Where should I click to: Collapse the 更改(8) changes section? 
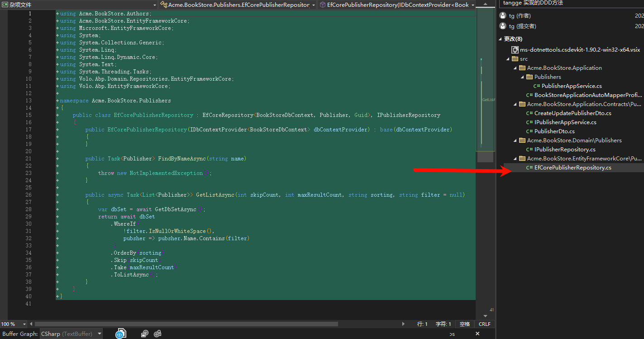coord(501,39)
